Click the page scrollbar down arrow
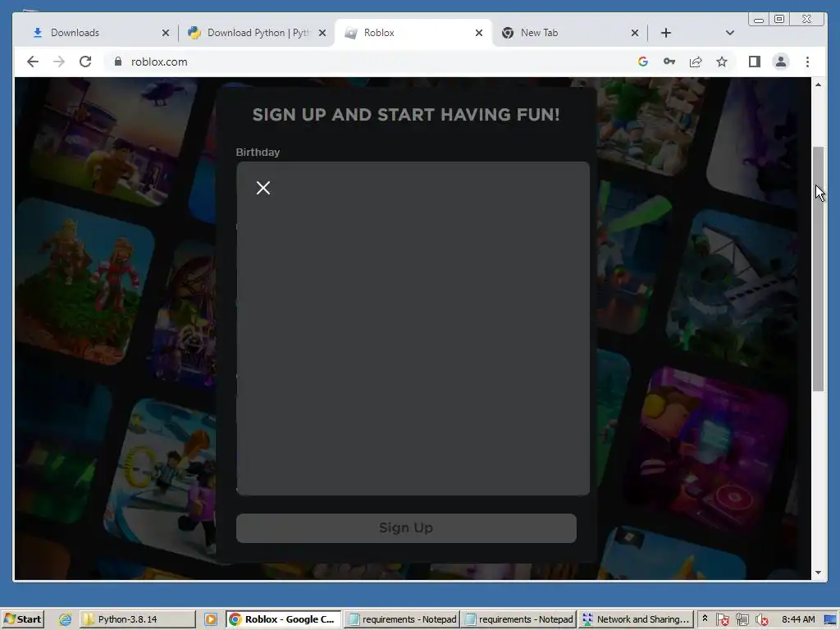The image size is (840, 630). 818,573
